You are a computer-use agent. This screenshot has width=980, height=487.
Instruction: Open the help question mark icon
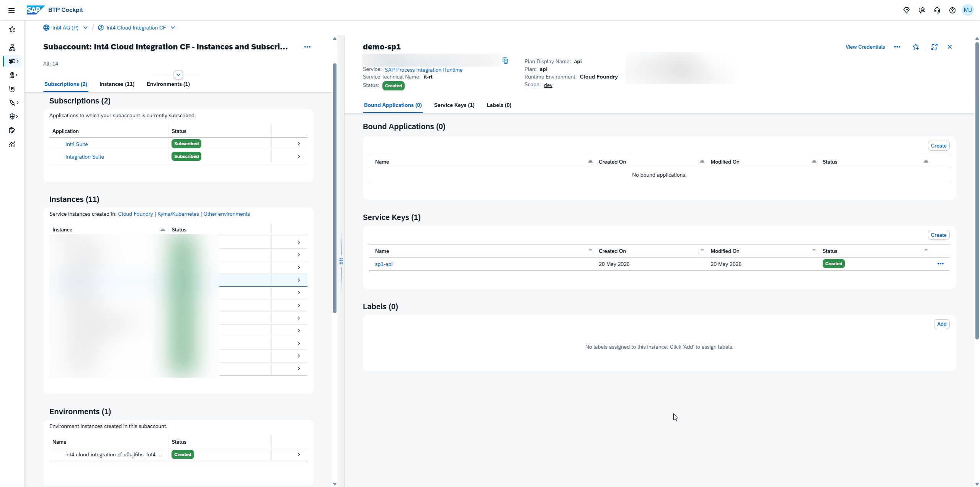click(952, 10)
